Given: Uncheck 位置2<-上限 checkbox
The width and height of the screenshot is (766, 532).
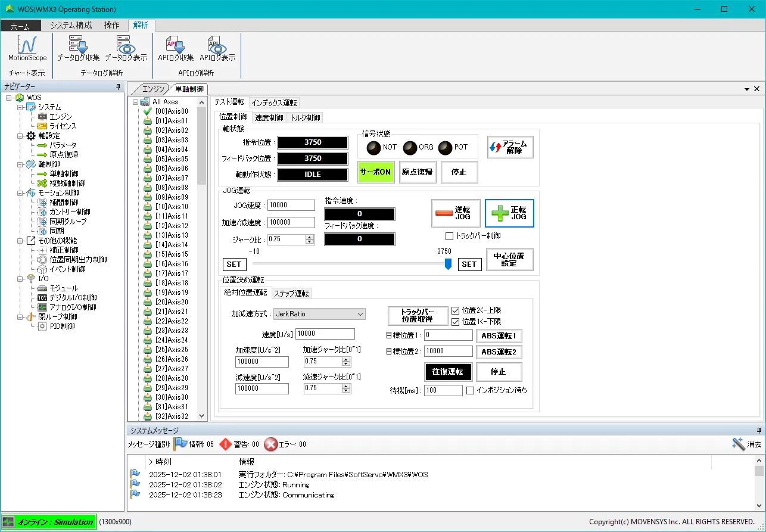Looking at the screenshot, I should tap(456, 310).
